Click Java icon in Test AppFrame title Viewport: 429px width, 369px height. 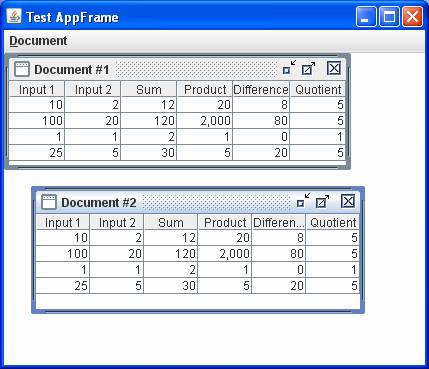pos(14,16)
